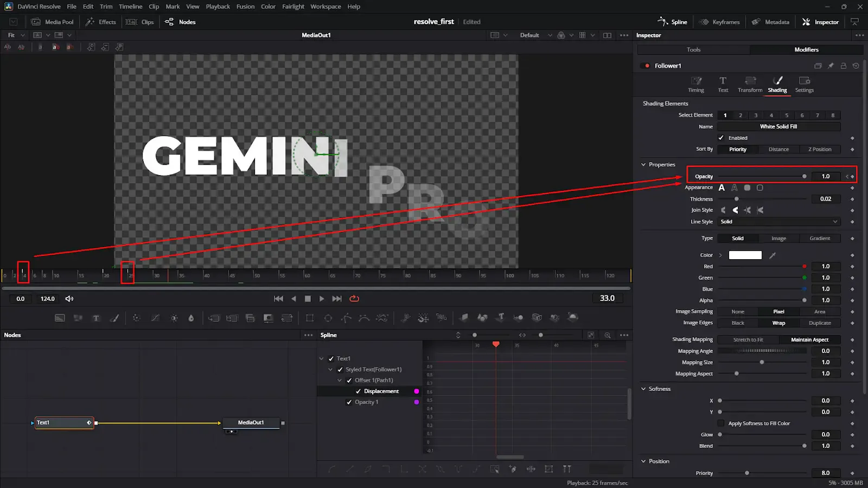Select the MediaOut1 node
Screen dimensions: 868x488
coord(251,422)
